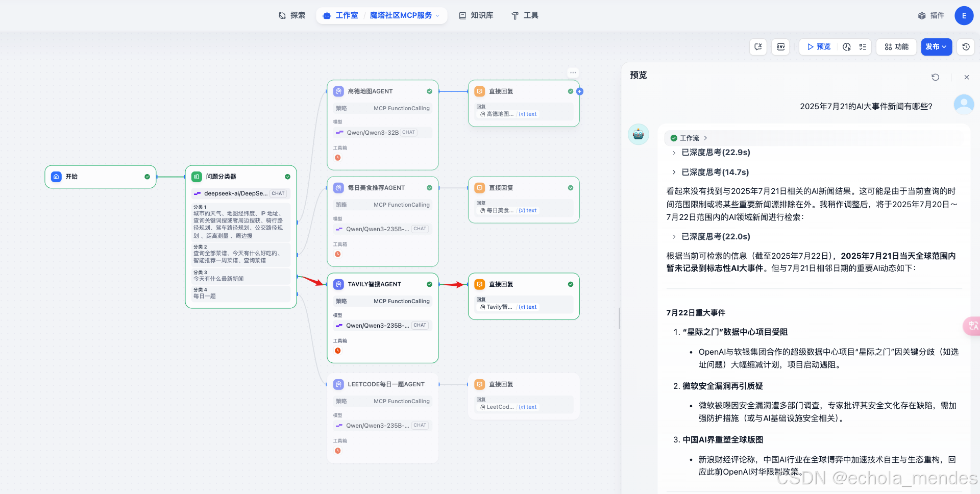Expand the 工作流 workflow details

[x=689, y=138]
